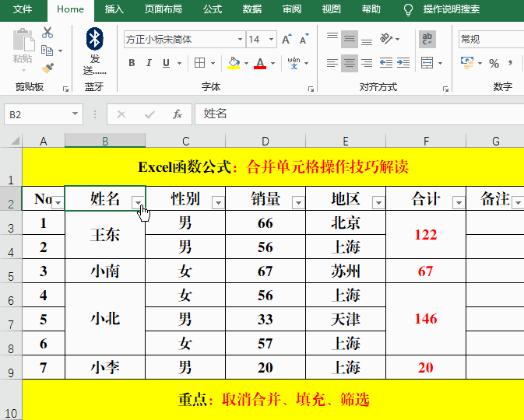
Task: Open filter dropdown for 销量 column
Action: click(x=298, y=202)
